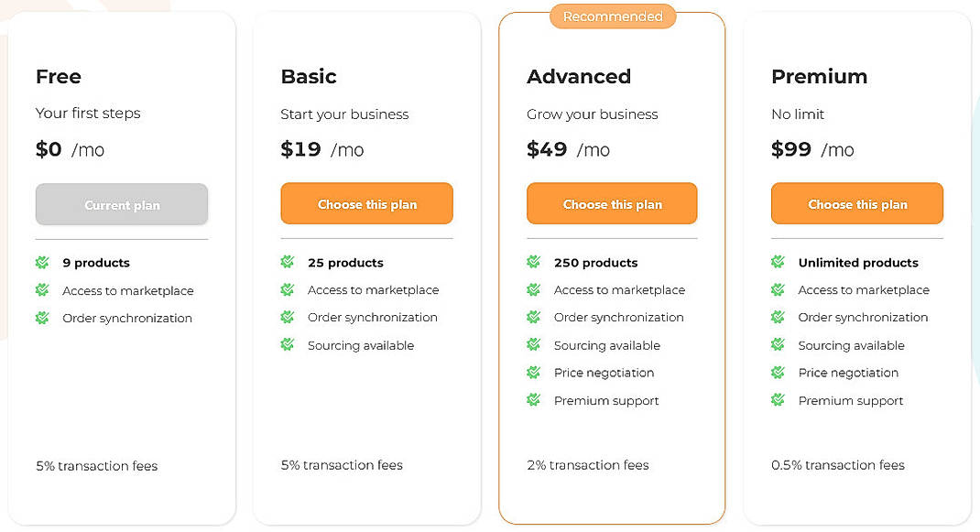Click the checkmark beside Premium support in Premium
The image size is (980, 532).
tap(778, 400)
